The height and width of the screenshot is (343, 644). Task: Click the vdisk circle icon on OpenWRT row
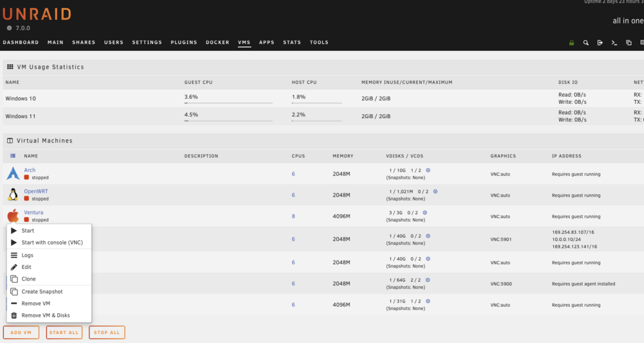(435, 191)
